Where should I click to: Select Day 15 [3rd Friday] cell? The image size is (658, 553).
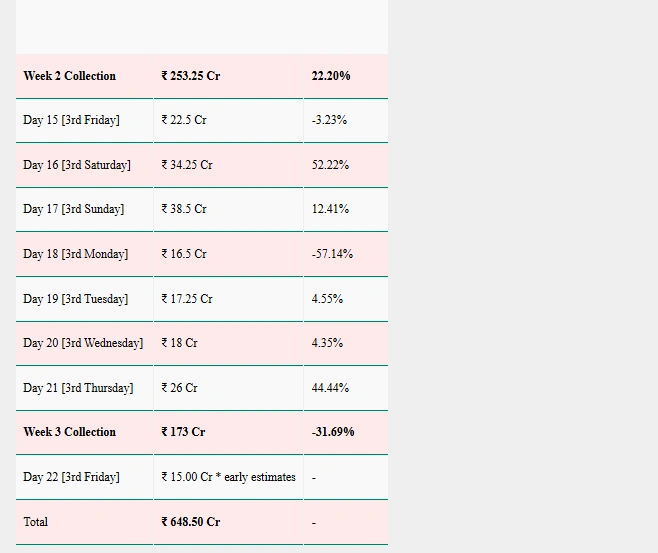(x=71, y=120)
